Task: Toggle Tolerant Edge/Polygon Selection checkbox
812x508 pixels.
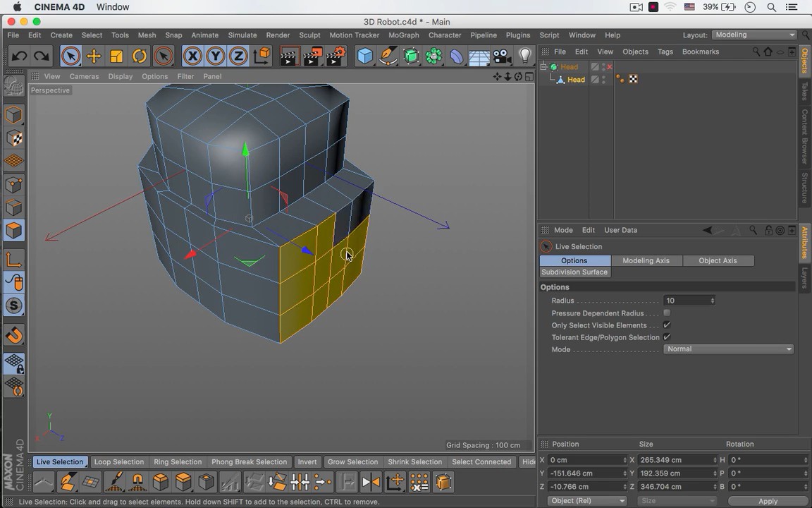Action: [667, 337]
